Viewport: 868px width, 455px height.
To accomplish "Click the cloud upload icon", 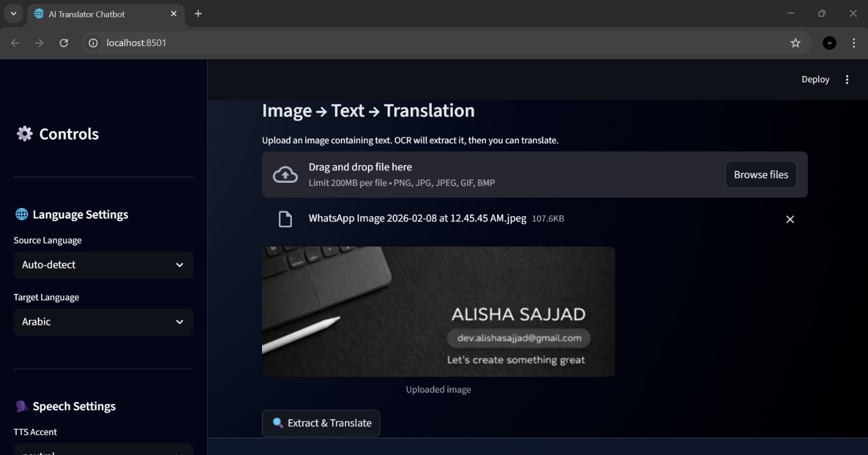I will (285, 175).
